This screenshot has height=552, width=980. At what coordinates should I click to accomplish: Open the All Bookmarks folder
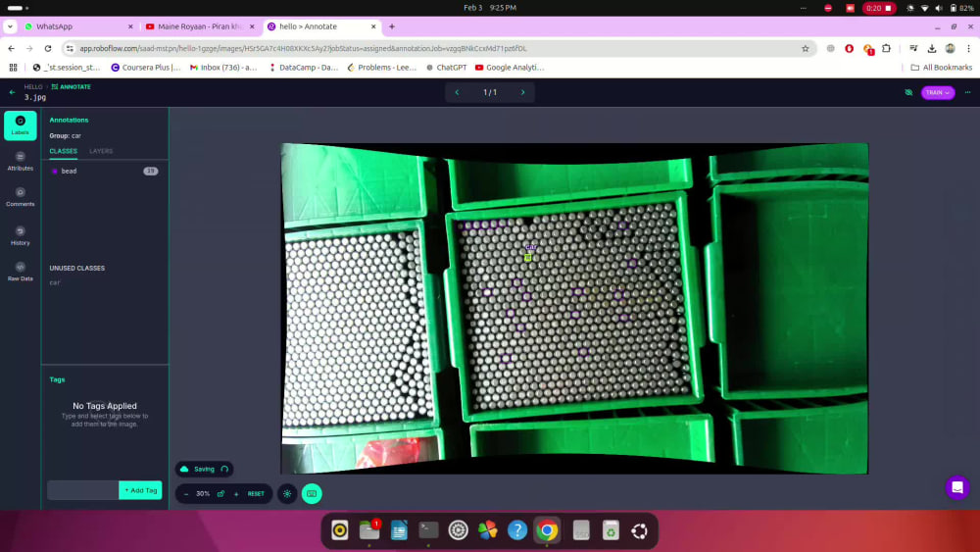941,68
